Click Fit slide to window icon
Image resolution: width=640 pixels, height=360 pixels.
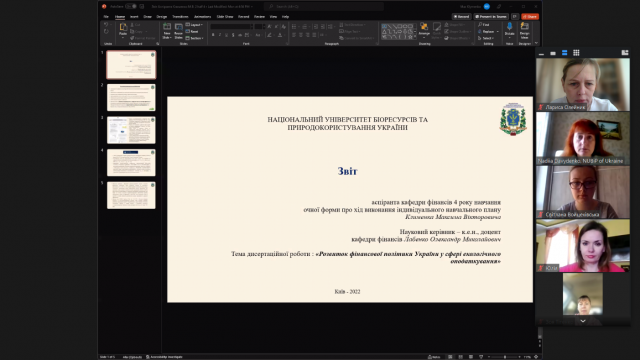pyautogui.click(x=536, y=357)
